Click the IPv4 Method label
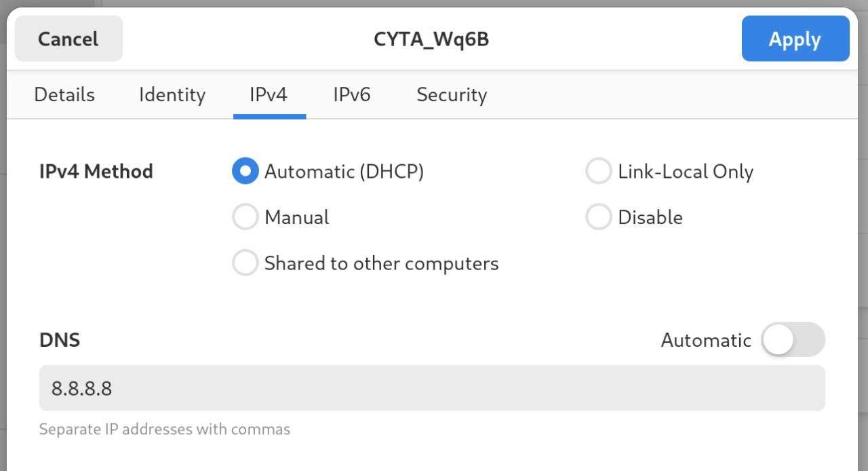868x471 pixels. (96, 172)
